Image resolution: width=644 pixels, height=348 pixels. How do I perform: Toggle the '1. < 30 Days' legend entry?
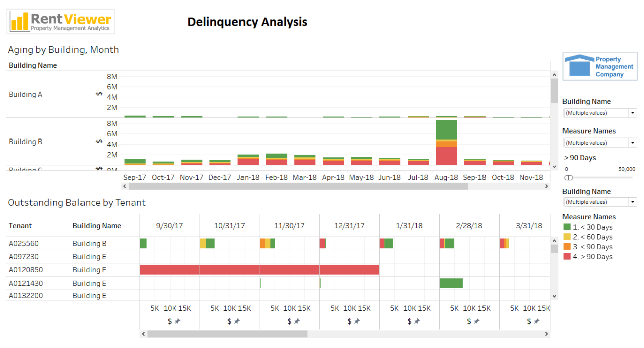(x=589, y=227)
